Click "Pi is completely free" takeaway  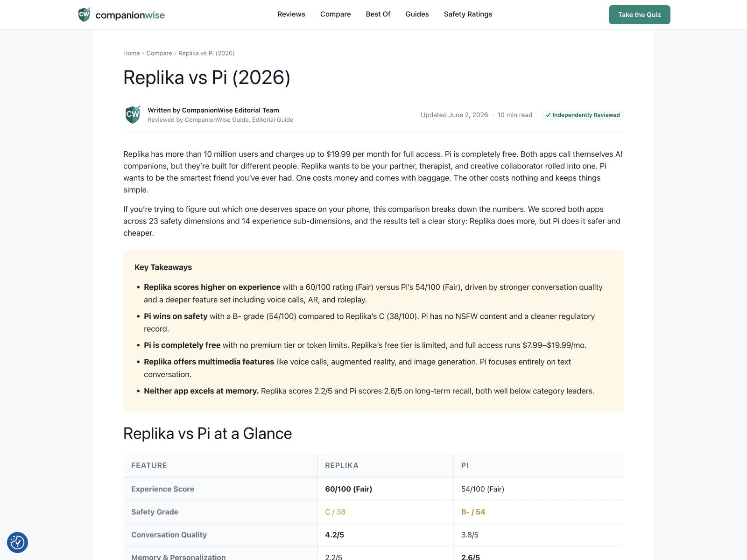(x=182, y=345)
